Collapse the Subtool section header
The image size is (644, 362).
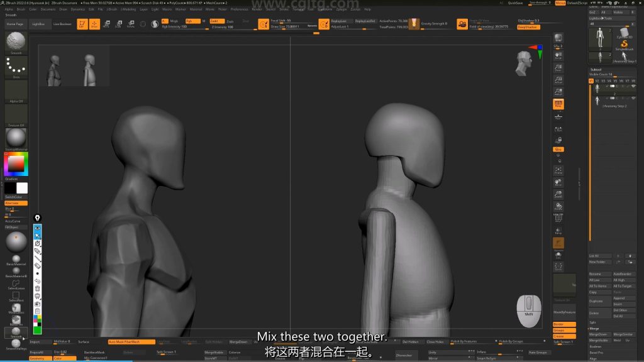point(596,70)
